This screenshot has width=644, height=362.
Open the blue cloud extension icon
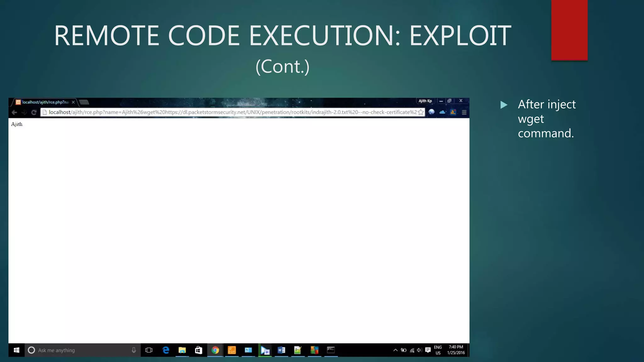click(442, 112)
